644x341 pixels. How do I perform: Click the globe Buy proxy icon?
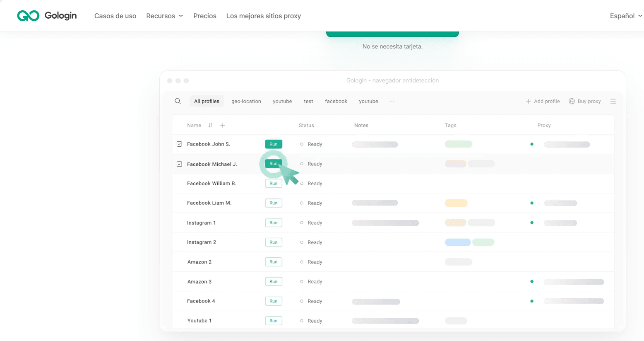[572, 101]
